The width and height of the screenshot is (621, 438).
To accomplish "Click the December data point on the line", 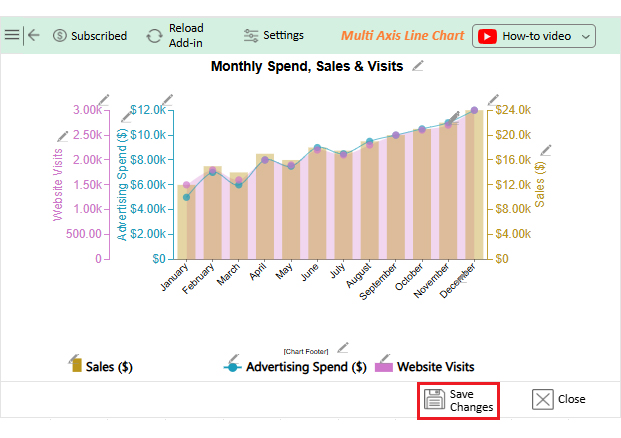I will (x=473, y=110).
